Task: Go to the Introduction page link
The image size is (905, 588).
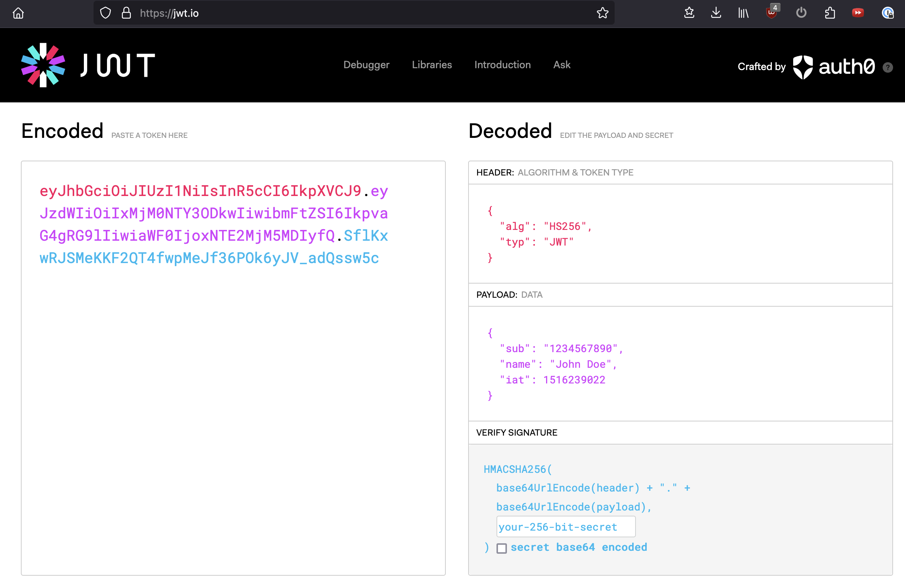Action: (502, 65)
